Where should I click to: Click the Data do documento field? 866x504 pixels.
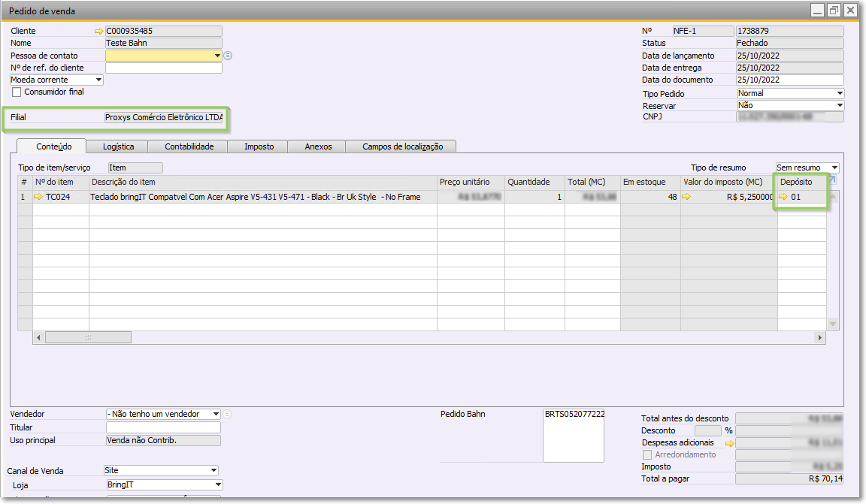(x=790, y=80)
